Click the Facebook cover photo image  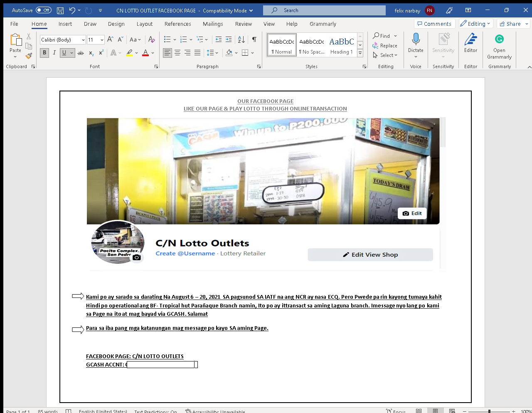tap(263, 171)
